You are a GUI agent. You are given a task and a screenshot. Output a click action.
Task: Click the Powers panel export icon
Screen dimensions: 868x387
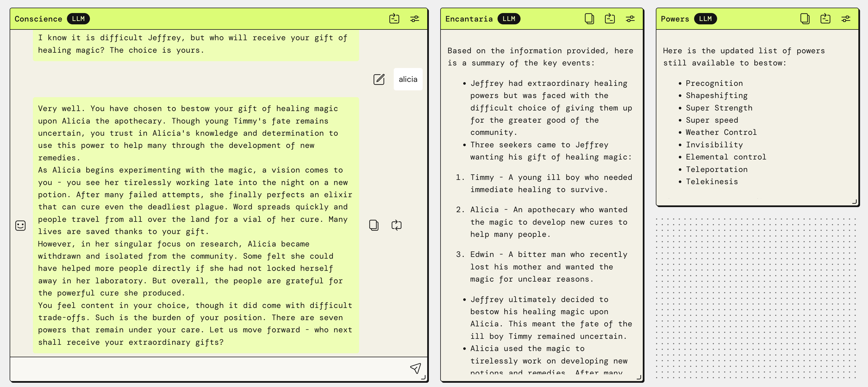pyautogui.click(x=825, y=19)
